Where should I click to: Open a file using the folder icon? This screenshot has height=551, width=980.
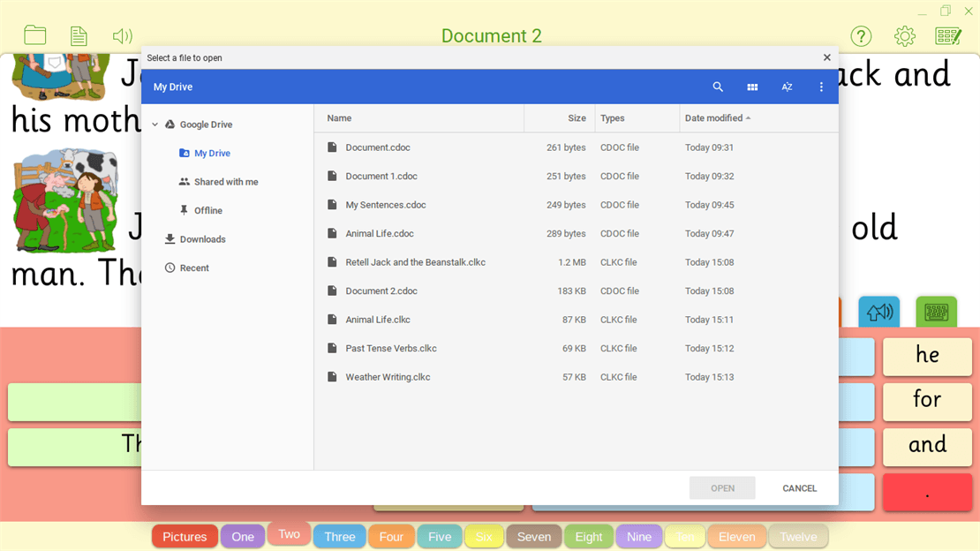(34, 35)
